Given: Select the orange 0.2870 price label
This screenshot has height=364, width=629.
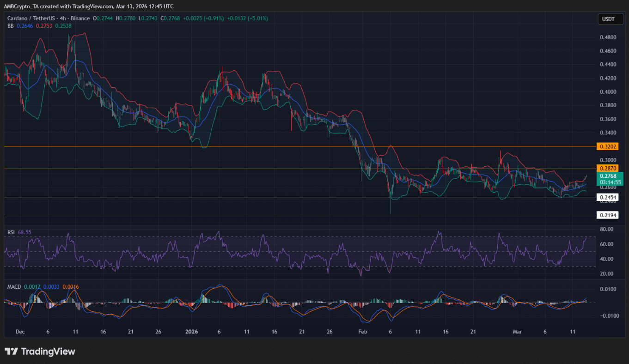Looking at the screenshot, I should point(608,169).
